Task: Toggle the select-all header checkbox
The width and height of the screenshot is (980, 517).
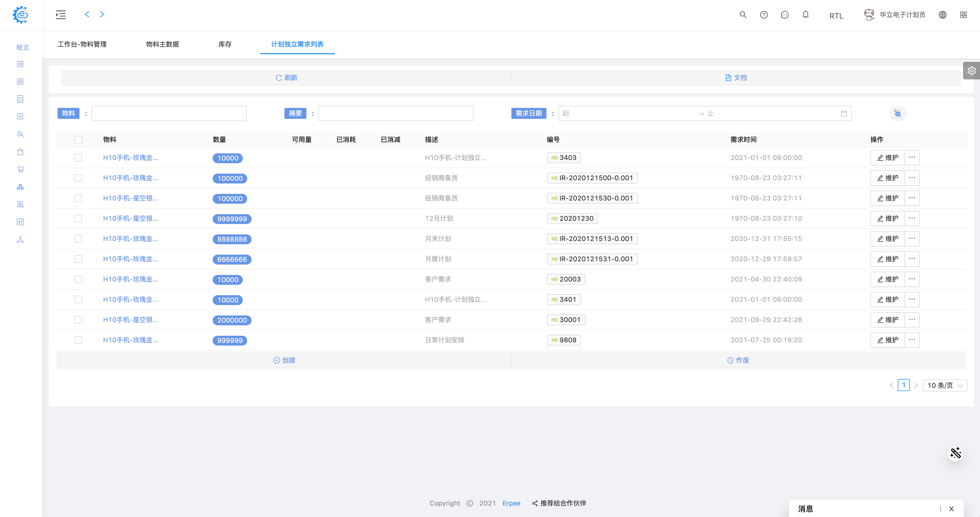Action: (x=78, y=139)
